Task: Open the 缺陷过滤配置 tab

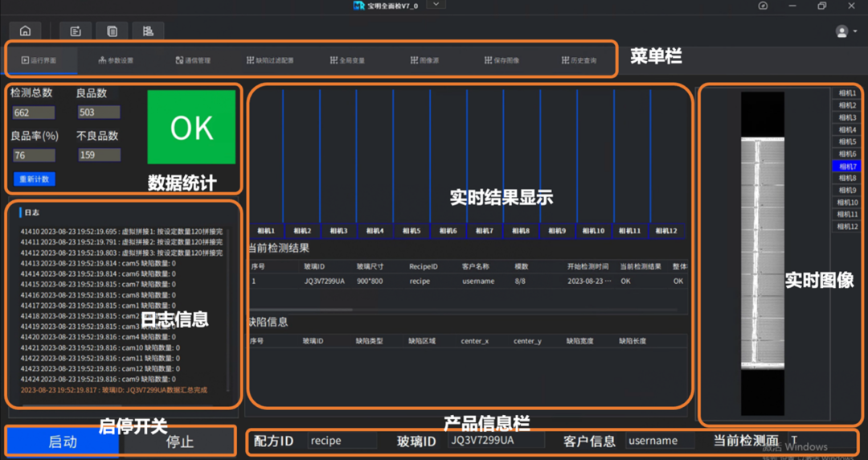Action: (270, 60)
